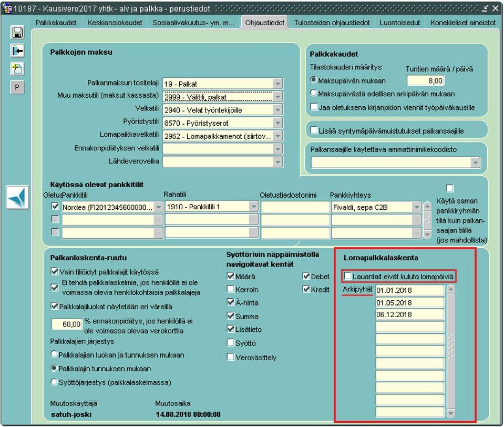Open the Luontoisedut tab
This screenshot has height=427, width=504.
pyautogui.click(x=399, y=23)
